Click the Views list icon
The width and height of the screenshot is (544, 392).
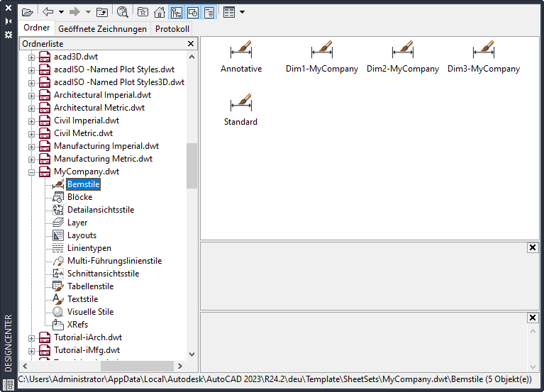(x=229, y=13)
